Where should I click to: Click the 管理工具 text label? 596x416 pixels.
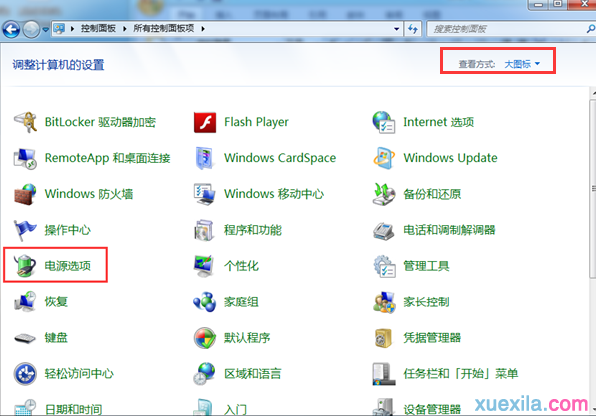(x=426, y=266)
